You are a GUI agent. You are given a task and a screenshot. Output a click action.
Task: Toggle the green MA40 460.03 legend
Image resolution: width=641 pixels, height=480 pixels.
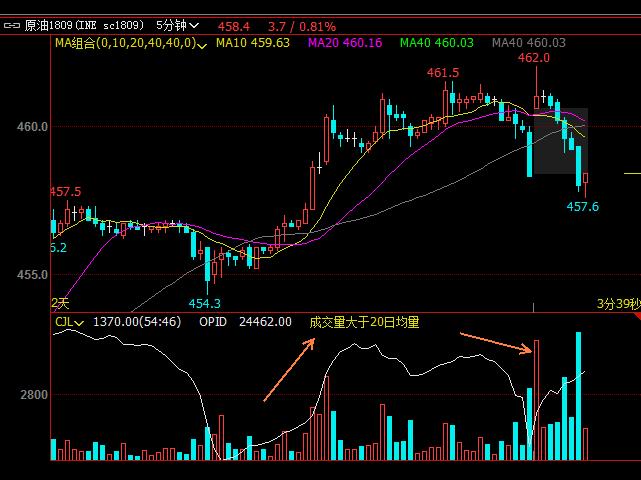click(x=436, y=43)
